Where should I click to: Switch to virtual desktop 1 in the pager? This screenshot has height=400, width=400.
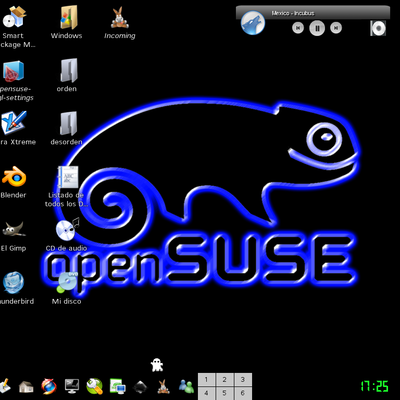pyautogui.click(x=206, y=380)
